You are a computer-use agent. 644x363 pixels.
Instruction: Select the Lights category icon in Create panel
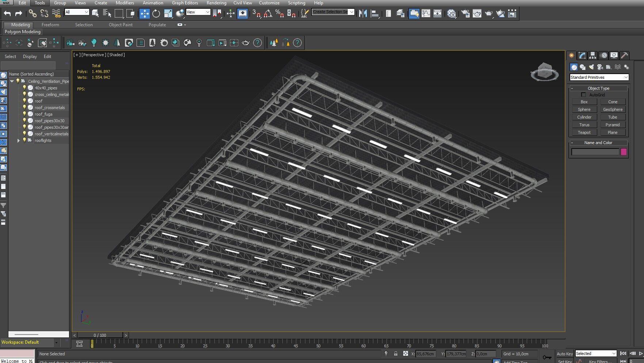pos(591,67)
